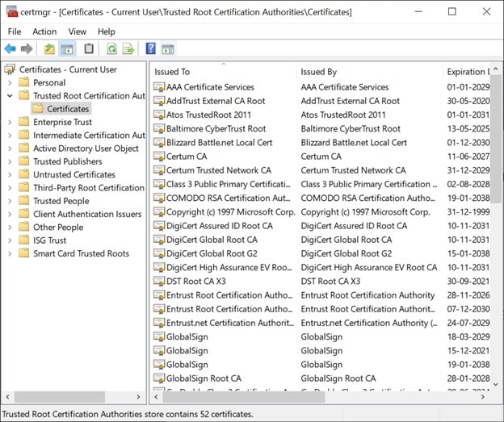
Task: Click the Forward arrow in toolbar
Action: pyautogui.click(x=27, y=49)
